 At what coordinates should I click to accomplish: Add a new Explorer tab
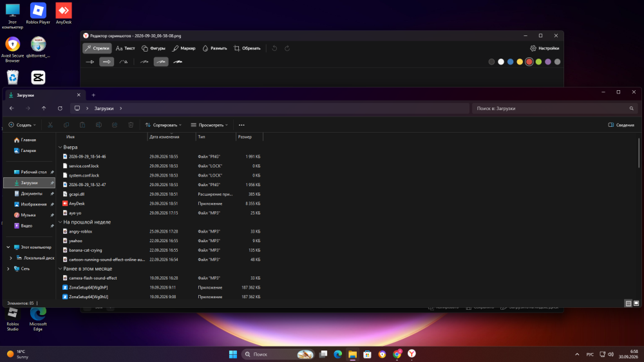[x=93, y=95]
